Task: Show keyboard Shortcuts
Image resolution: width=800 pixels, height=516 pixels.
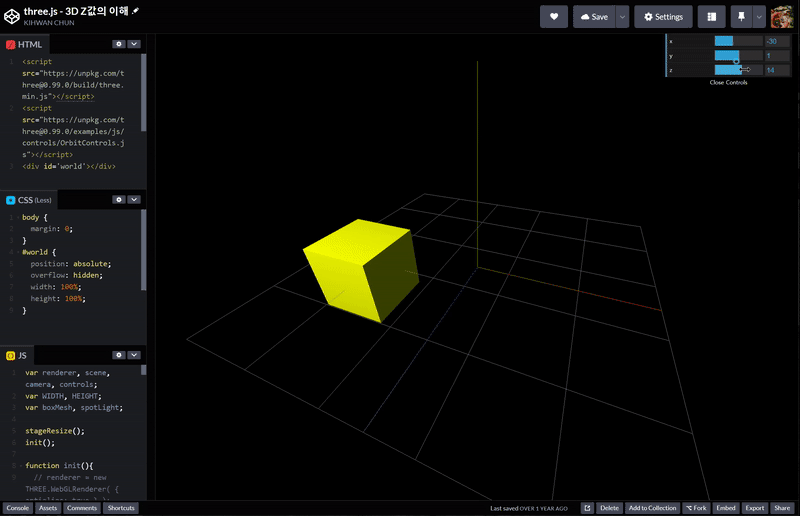Action: (121, 508)
